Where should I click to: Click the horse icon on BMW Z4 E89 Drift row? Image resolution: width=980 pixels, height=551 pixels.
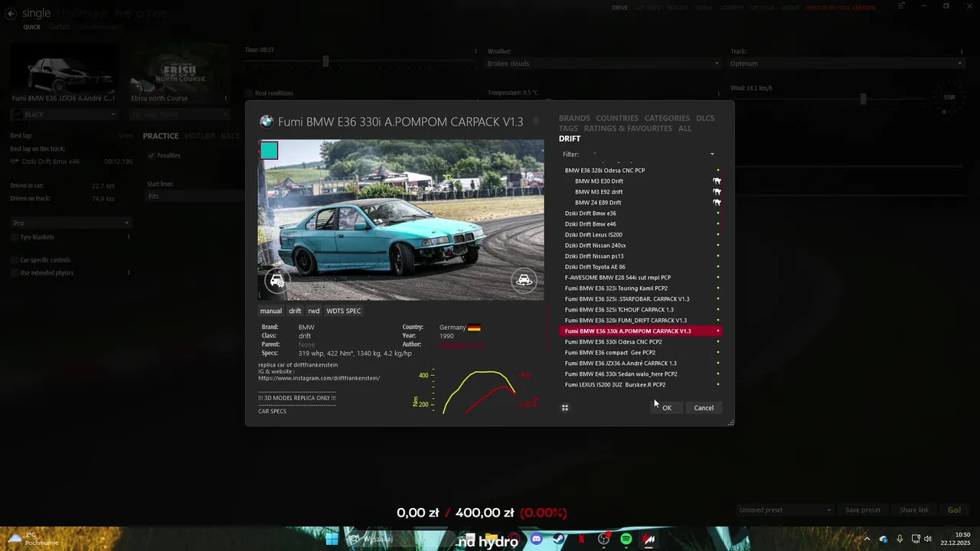tap(717, 203)
